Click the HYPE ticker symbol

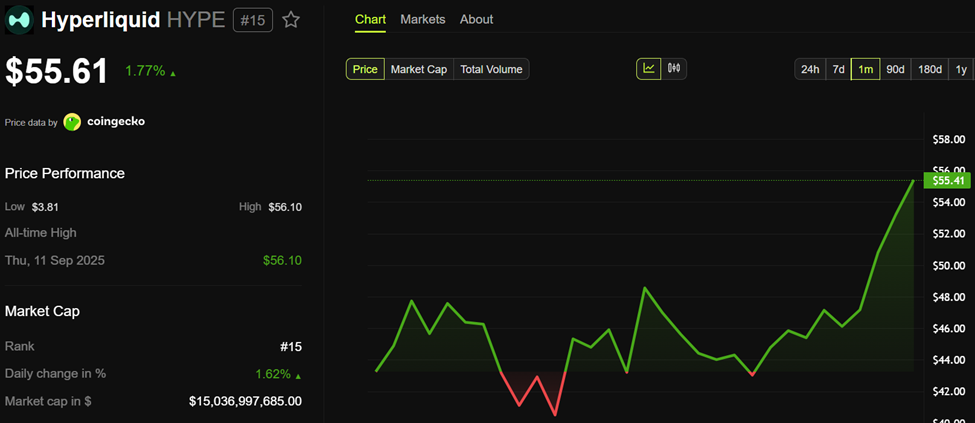(196, 20)
